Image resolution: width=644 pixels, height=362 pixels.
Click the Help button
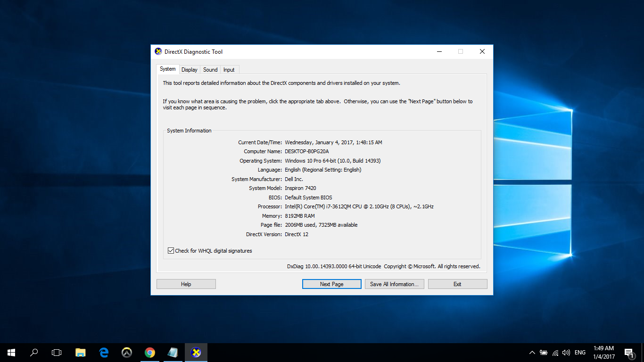(x=186, y=284)
